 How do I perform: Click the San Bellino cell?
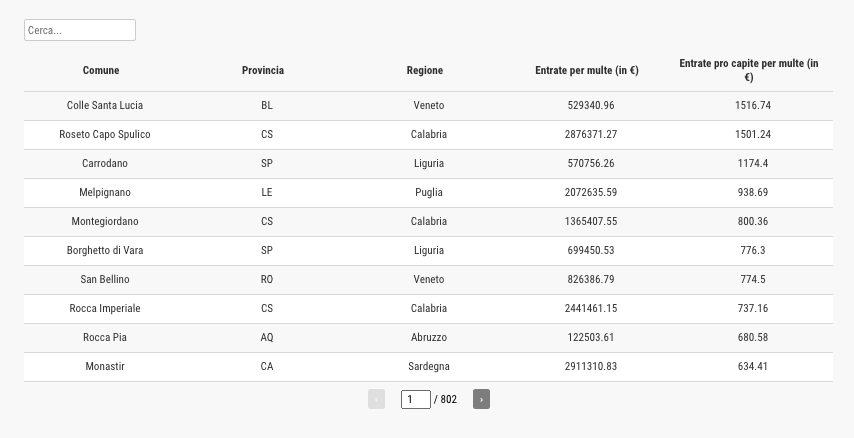[105, 279]
